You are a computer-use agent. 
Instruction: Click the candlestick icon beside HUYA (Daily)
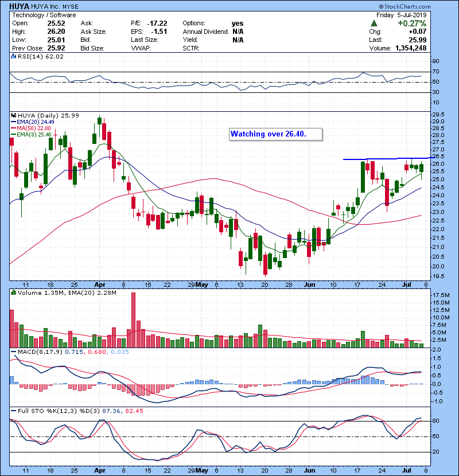click(x=13, y=115)
